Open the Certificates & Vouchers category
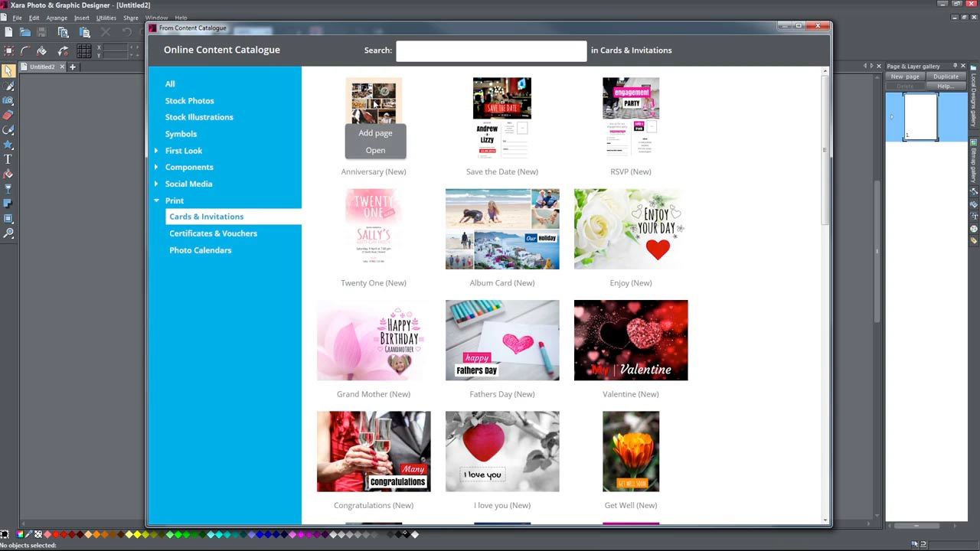This screenshot has width=980, height=551. [x=213, y=233]
